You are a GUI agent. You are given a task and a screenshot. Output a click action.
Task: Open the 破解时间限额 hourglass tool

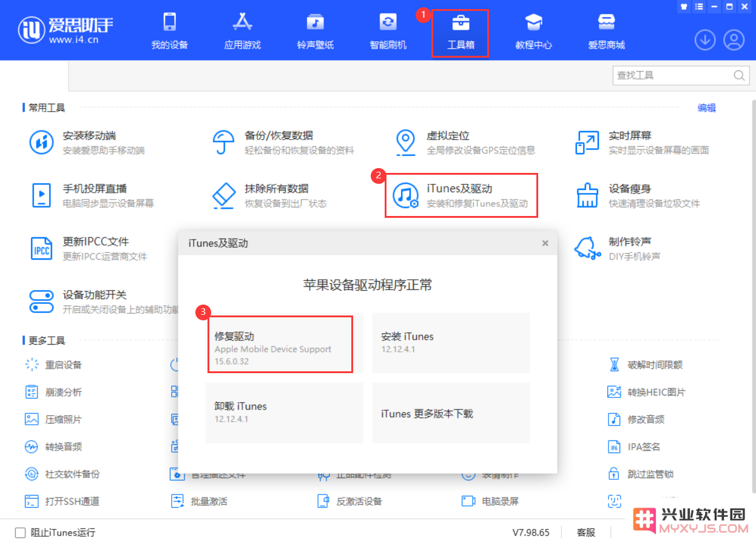coord(645,365)
